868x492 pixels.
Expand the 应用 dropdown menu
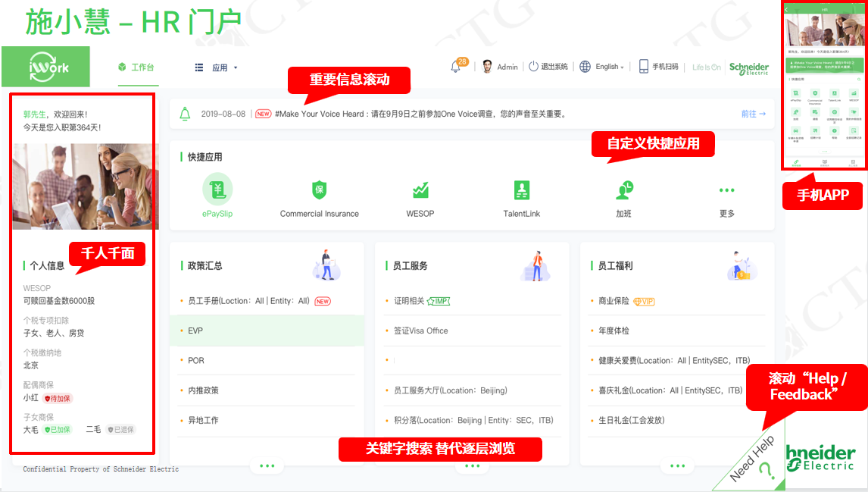(217, 67)
